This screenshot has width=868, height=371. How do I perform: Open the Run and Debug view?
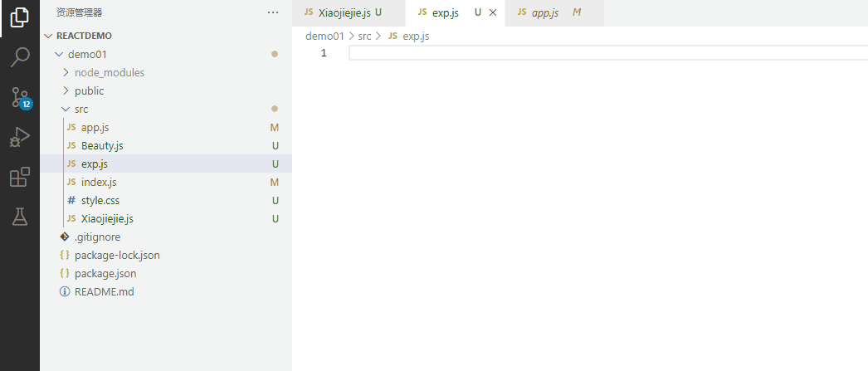(x=20, y=137)
